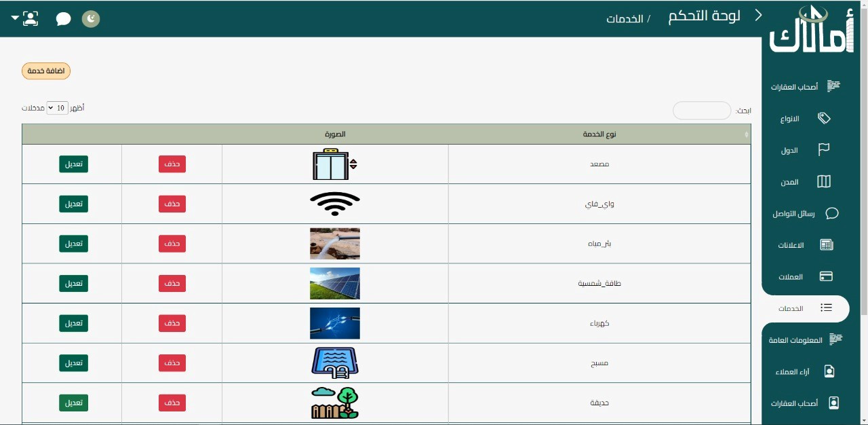
Task: Sort the table by نوع الخدمة column
Action: pos(599,134)
